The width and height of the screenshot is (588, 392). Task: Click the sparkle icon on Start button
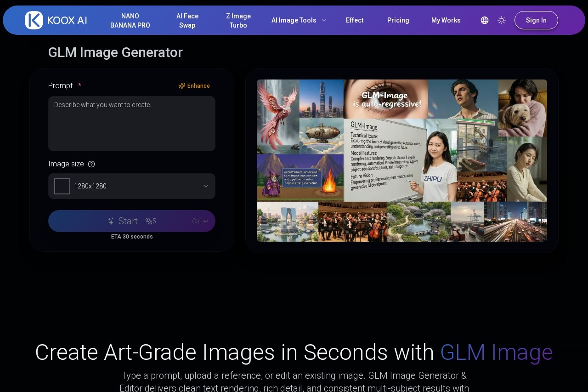pos(111,221)
